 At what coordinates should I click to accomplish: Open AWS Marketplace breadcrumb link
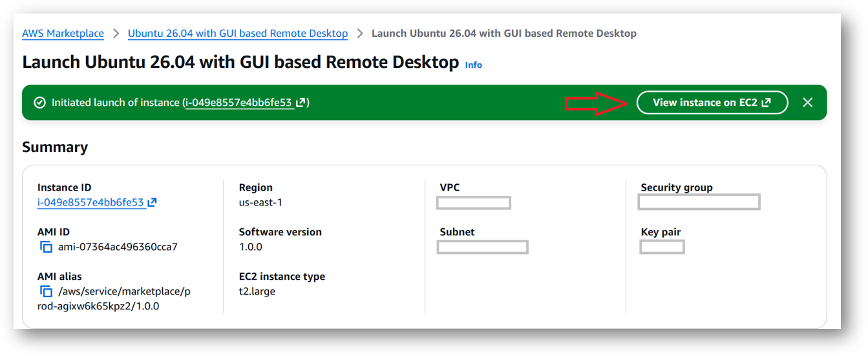pyautogui.click(x=63, y=33)
